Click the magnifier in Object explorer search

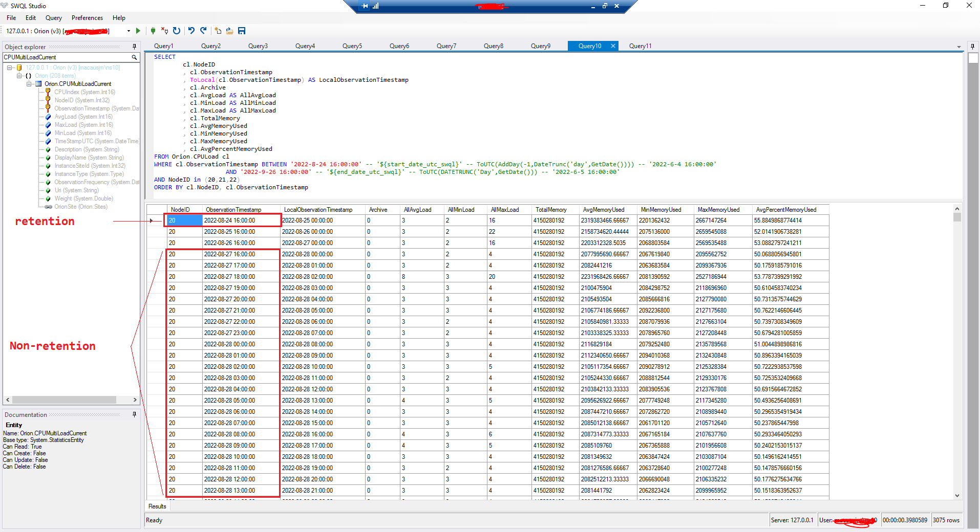coord(134,57)
